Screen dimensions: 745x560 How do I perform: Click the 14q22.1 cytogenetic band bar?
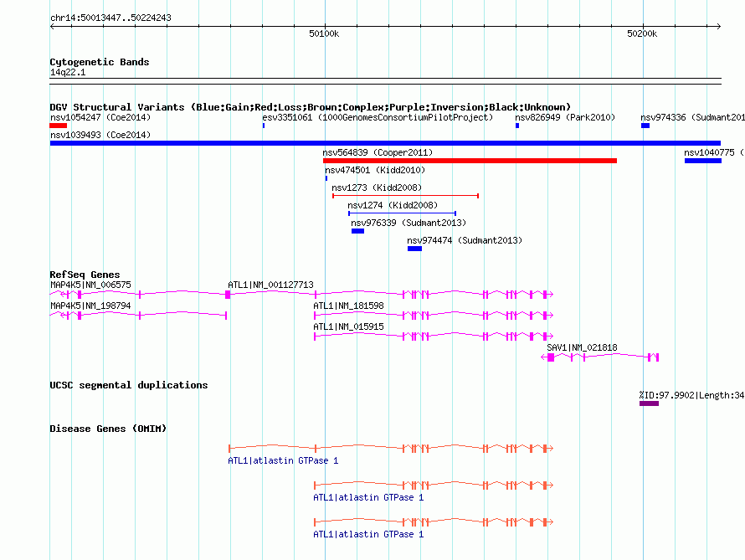click(385, 81)
